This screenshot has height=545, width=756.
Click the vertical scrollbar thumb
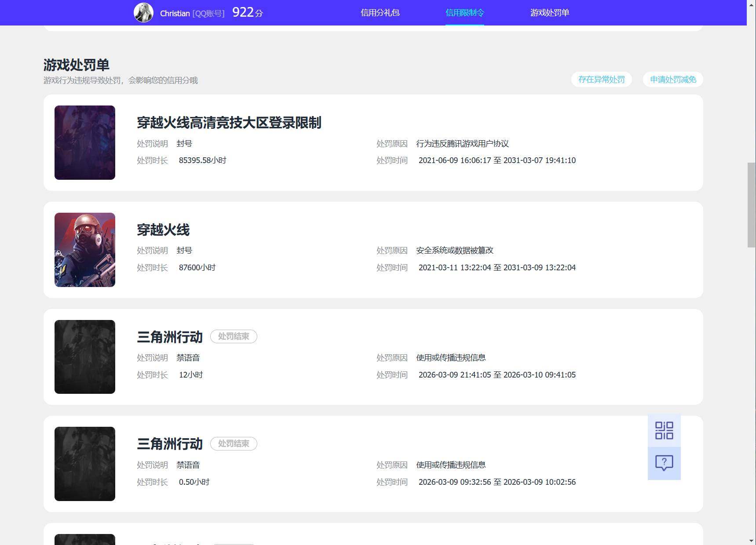point(751,205)
